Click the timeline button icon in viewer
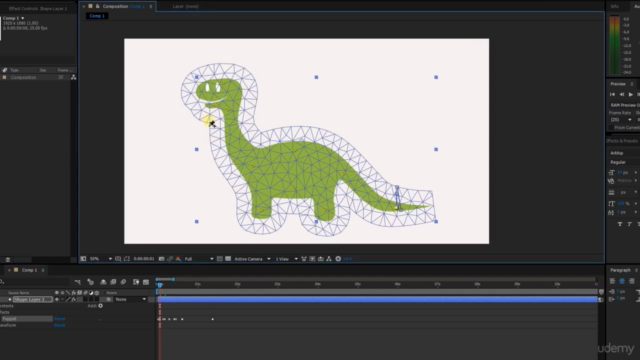The height and width of the screenshot is (360, 640). tap(321, 259)
